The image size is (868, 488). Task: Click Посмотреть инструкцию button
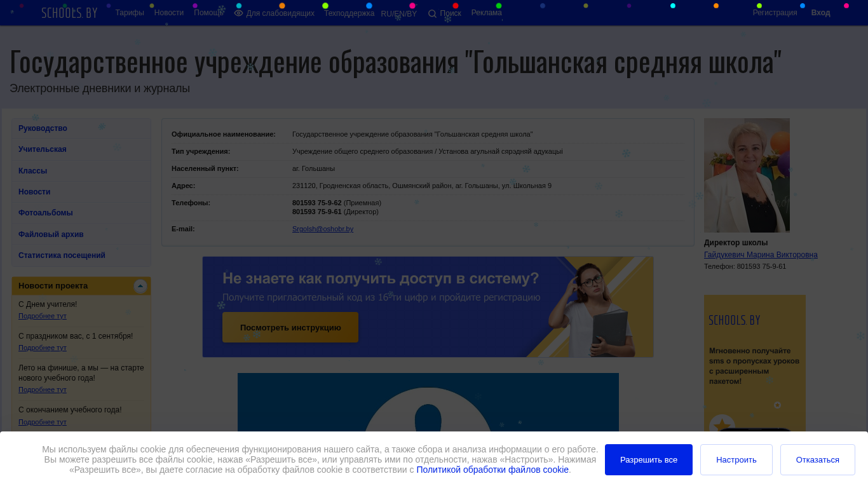point(290,327)
